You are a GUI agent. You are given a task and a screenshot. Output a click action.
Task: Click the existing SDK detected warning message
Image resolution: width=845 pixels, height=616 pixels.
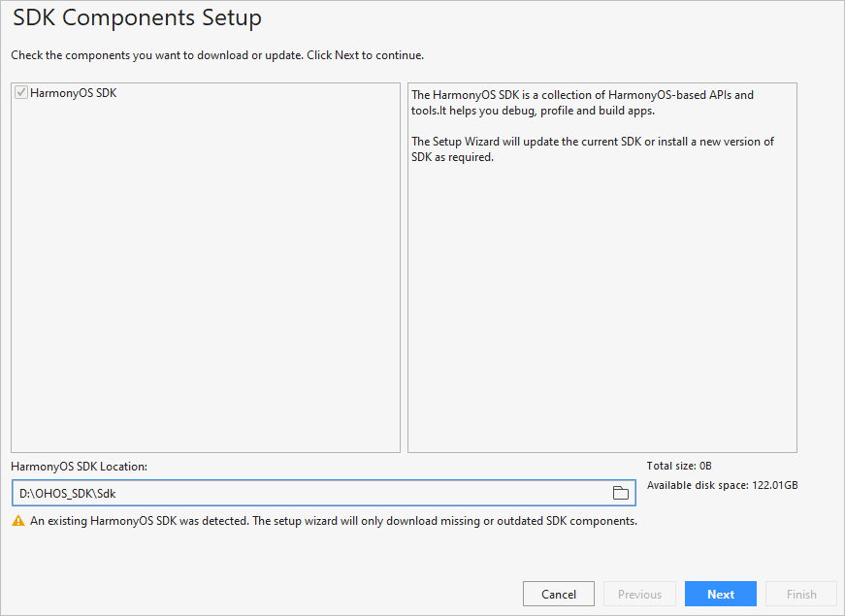pos(334,521)
